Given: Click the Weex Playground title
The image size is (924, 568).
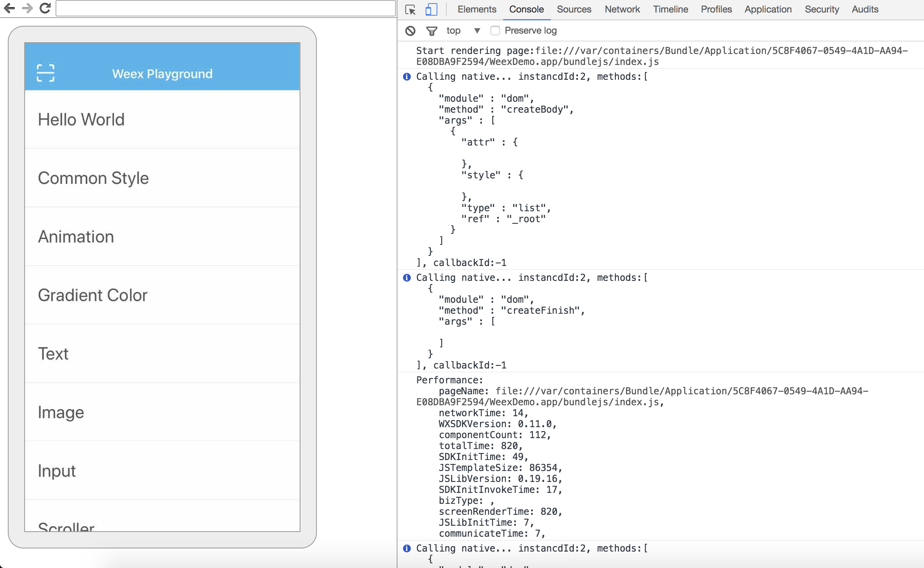Looking at the screenshot, I should [x=162, y=74].
